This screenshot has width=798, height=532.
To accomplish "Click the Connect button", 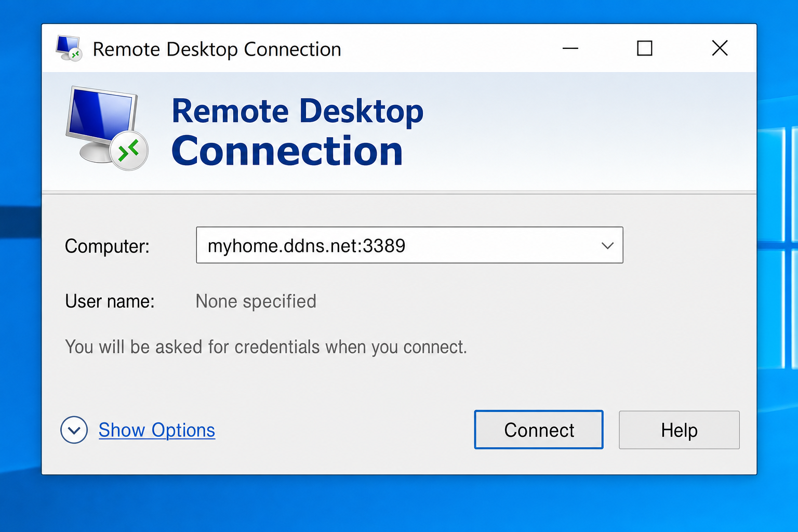I will pyautogui.click(x=539, y=430).
